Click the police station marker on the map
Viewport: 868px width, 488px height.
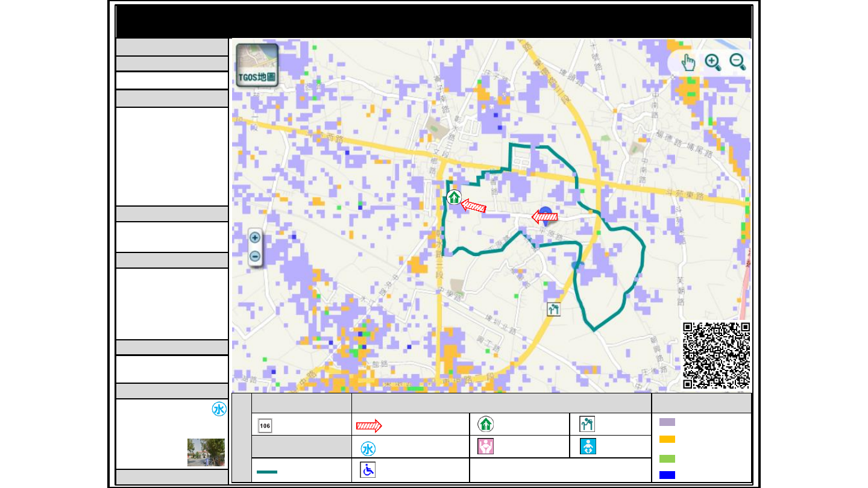[x=554, y=310]
